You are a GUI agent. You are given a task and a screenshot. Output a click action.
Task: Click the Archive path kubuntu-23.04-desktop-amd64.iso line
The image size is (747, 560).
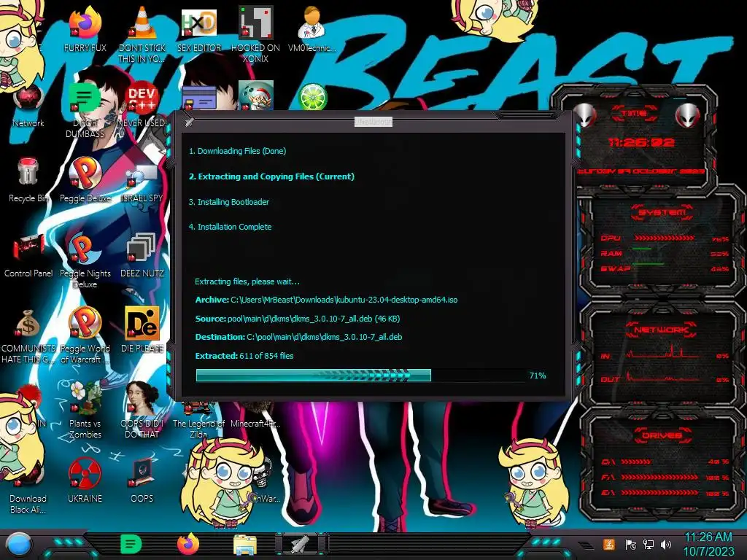(326, 300)
